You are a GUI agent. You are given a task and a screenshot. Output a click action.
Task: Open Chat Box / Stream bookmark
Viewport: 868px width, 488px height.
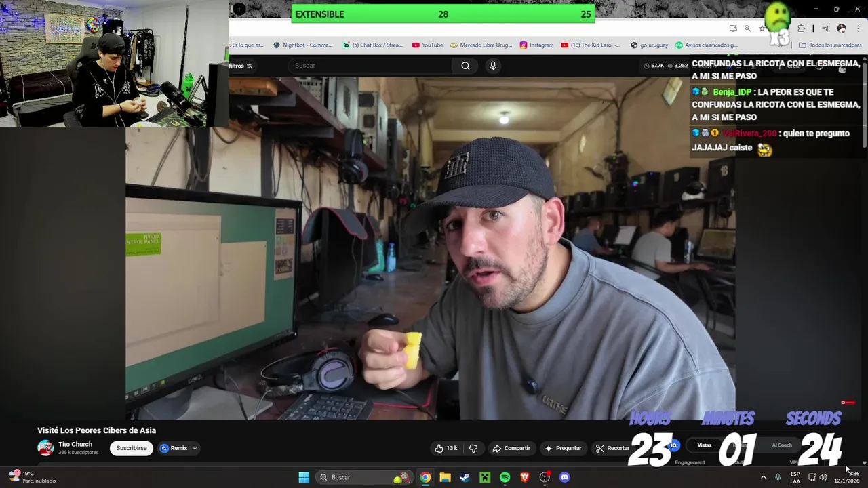tap(373, 45)
